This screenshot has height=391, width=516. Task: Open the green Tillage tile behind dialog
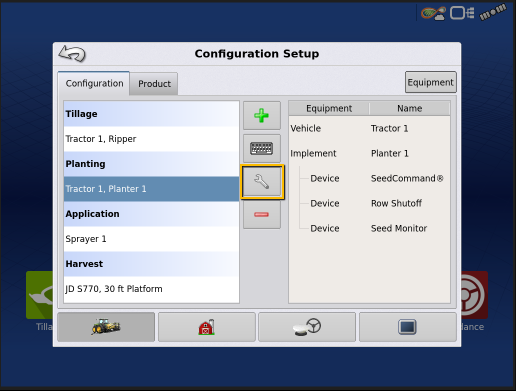pos(39,295)
